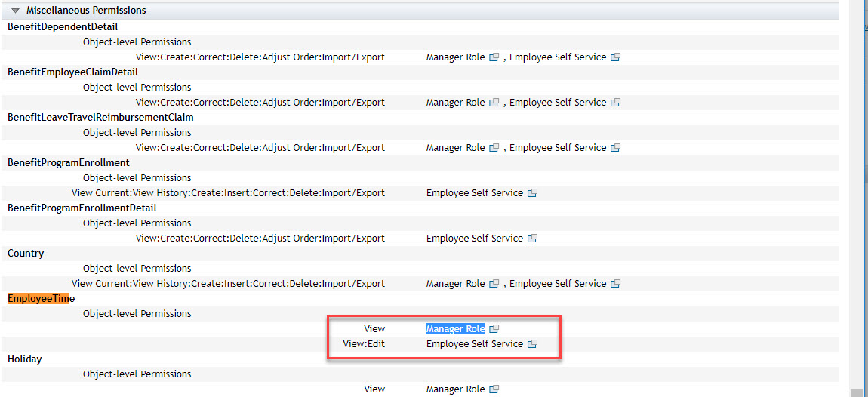Viewport: 868px width, 397px height.
Task: Click Object-level Permissions under BenefitEmployeeClaimDetail
Action: click(137, 88)
